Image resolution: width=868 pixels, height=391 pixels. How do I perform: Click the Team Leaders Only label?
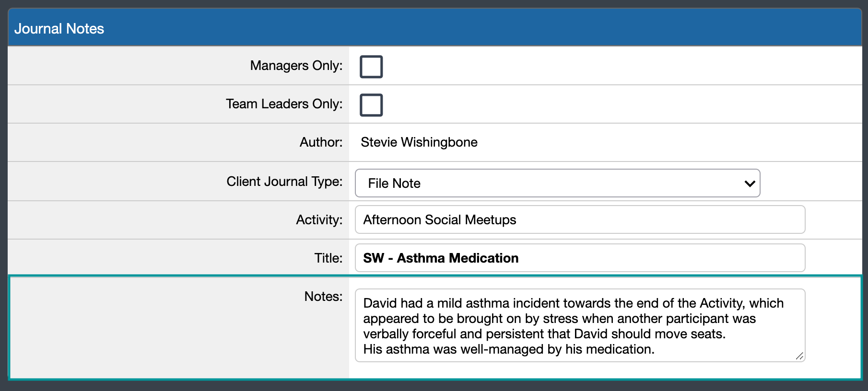[x=283, y=104]
